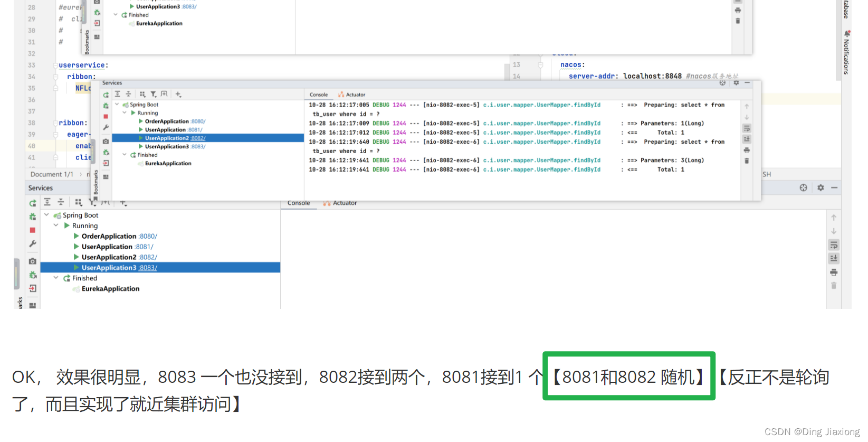This screenshot has width=868, height=442.
Task: Select OrderApplication :8080/ in UserApplication2-selected panel
Action: (175, 121)
